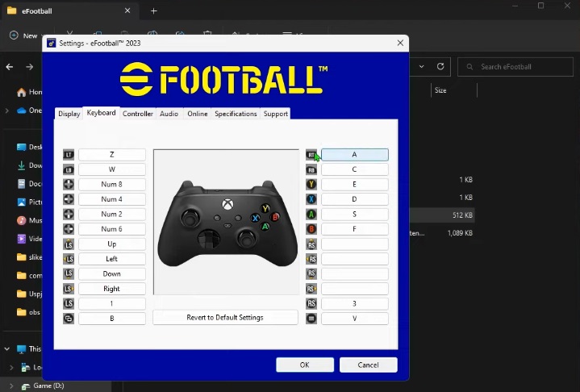The width and height of the screenshot is (580, 392).
Task: Click the LS icon beside Down
Action: [69, 273]
